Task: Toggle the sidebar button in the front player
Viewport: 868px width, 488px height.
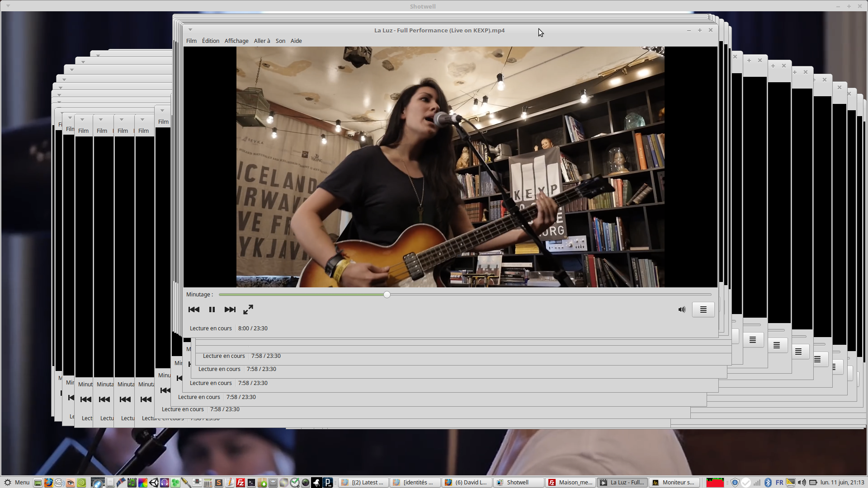Action: [x=703, y=310]
